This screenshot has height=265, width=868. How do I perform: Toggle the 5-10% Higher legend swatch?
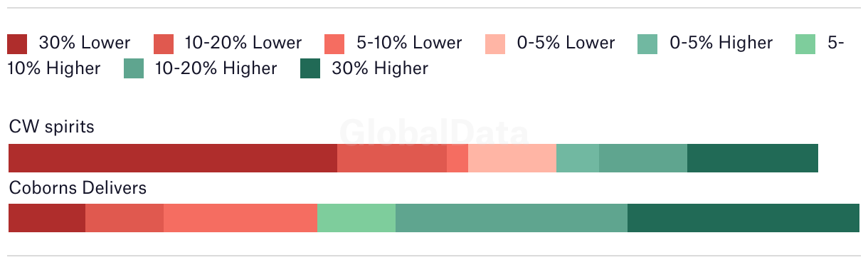tap(805, 43)
